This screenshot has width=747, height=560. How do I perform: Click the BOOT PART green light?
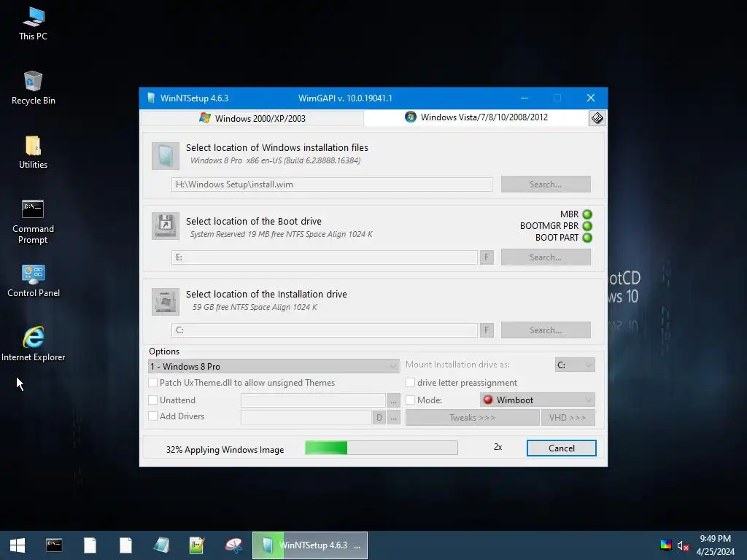(x=587, y=238)
